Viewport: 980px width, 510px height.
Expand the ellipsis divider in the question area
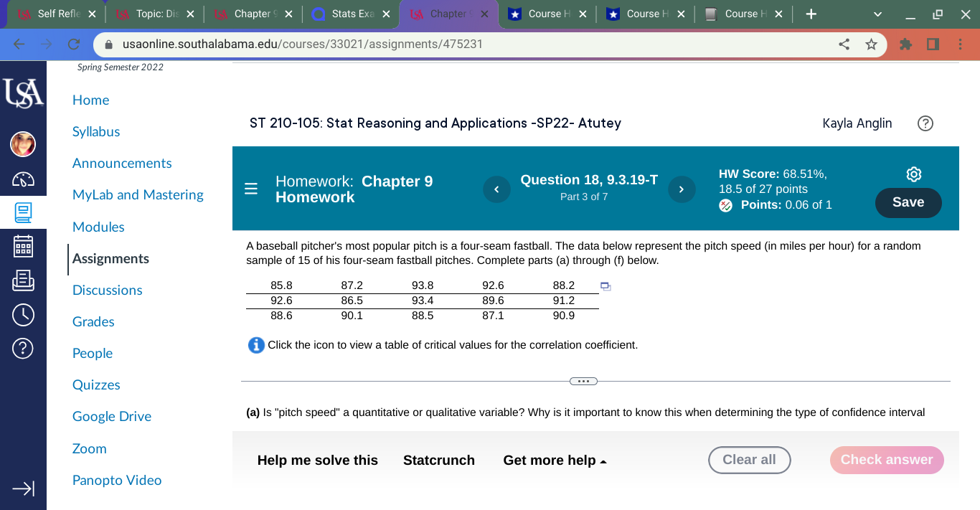(583, 381)
